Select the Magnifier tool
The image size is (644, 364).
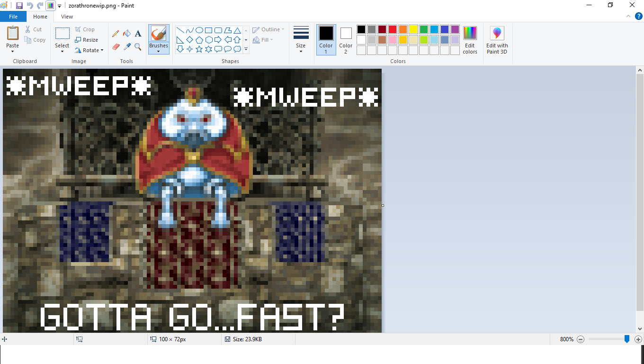pyautogui.click(x=138, y=46)
